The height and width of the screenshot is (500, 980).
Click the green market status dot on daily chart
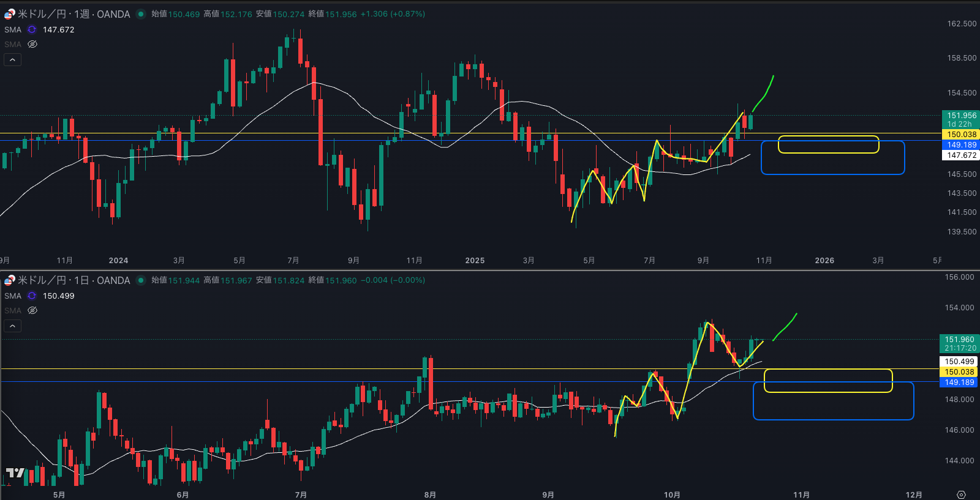(x=141, y=280)
